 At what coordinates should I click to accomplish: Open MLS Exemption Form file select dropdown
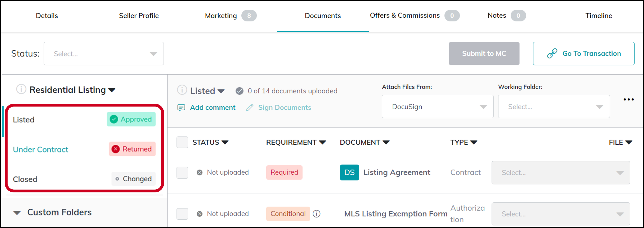pyautogui.click(x=561, y=214)
